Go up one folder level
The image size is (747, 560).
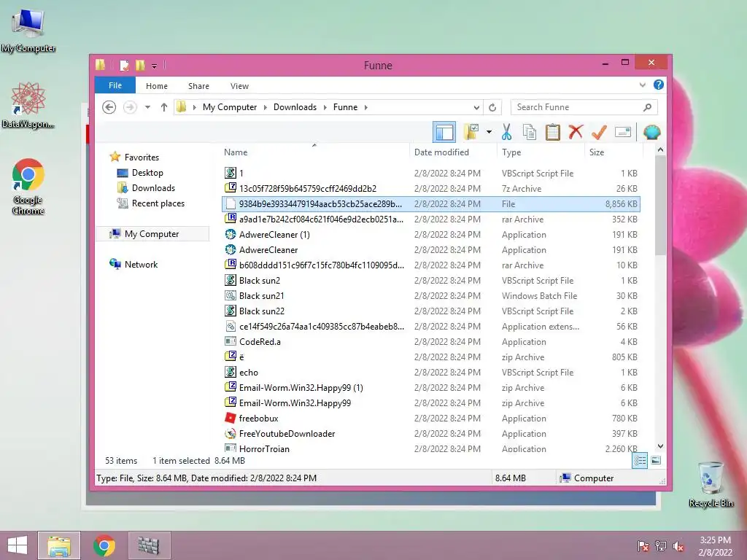(x=164, y=107)
